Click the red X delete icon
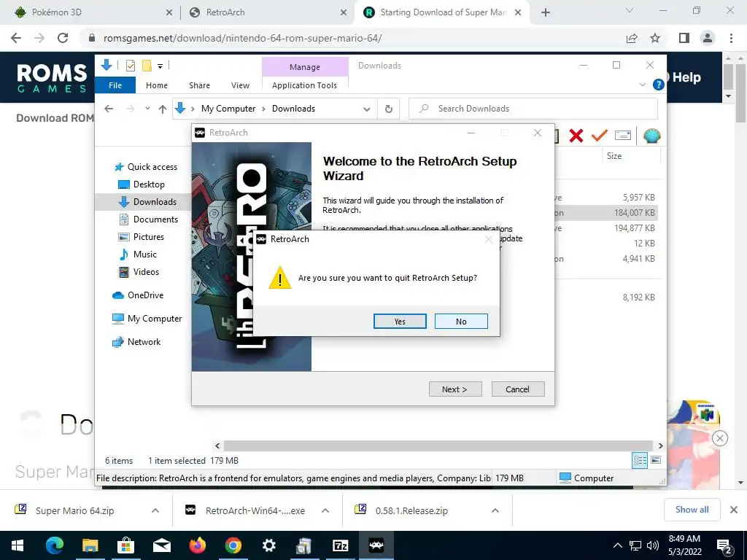 pos(576,136)
